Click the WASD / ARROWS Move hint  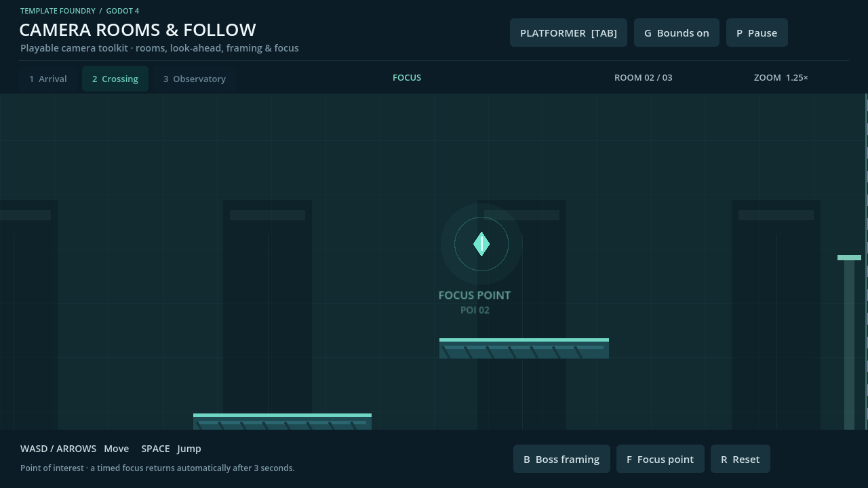75,449
